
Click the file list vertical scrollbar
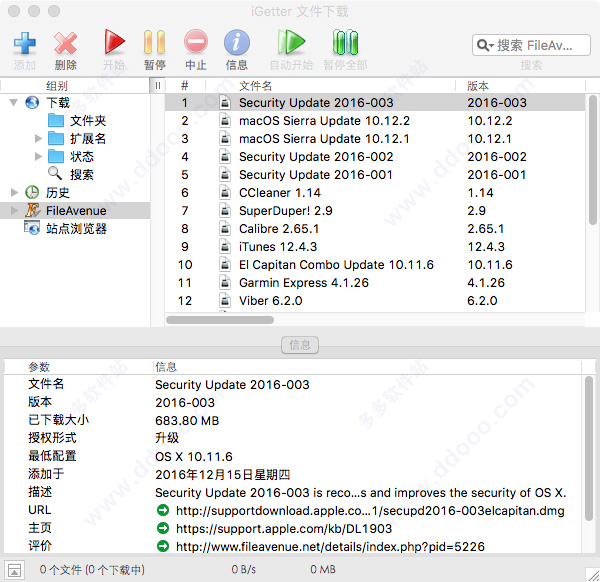pyautogui.click(x=593, y=161)
